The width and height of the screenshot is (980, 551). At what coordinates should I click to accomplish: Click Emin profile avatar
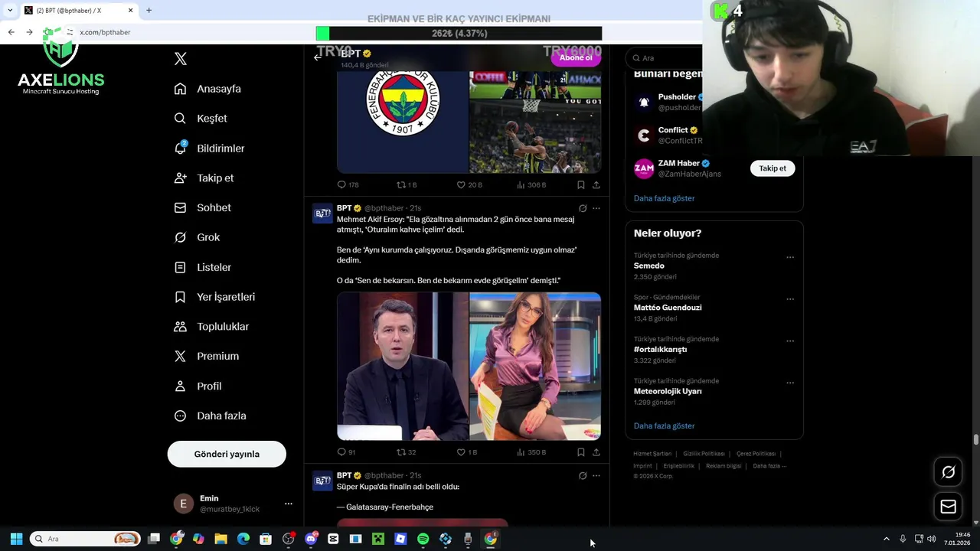pyautogui.click(x=183, y=504)
